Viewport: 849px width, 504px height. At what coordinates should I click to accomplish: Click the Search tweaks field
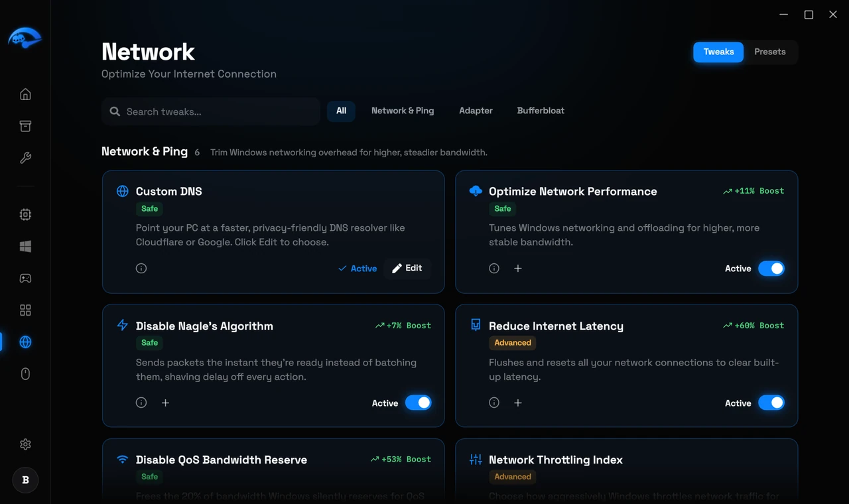(211, 111)
